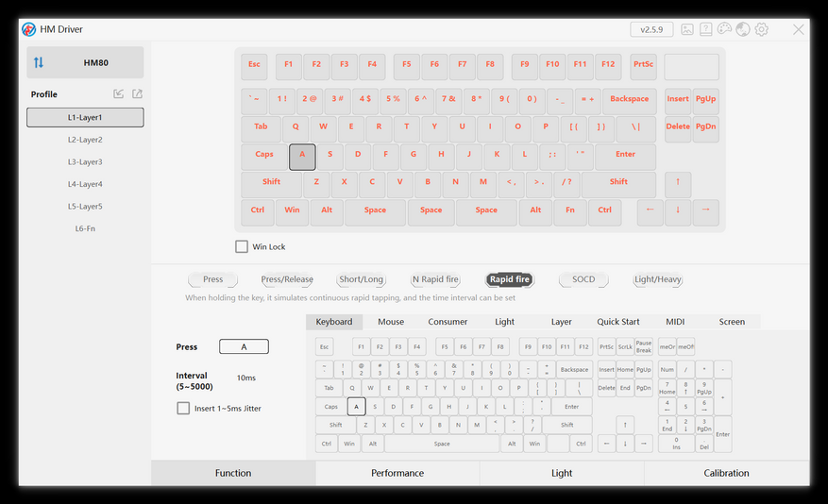Select the orange Backspace key

629,101
